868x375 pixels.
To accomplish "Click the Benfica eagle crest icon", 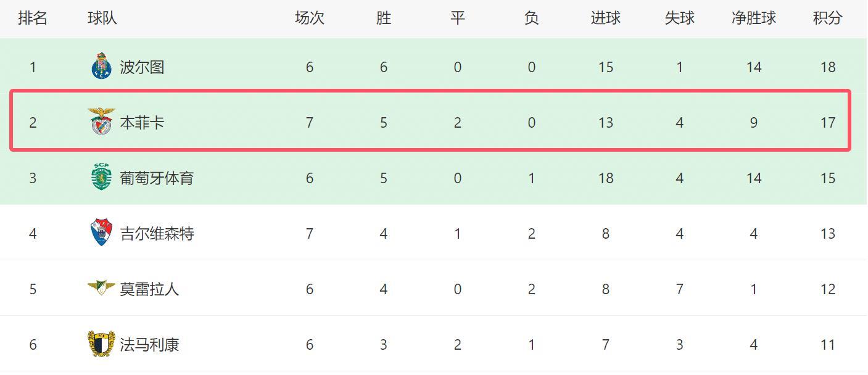I will (101, 122).
